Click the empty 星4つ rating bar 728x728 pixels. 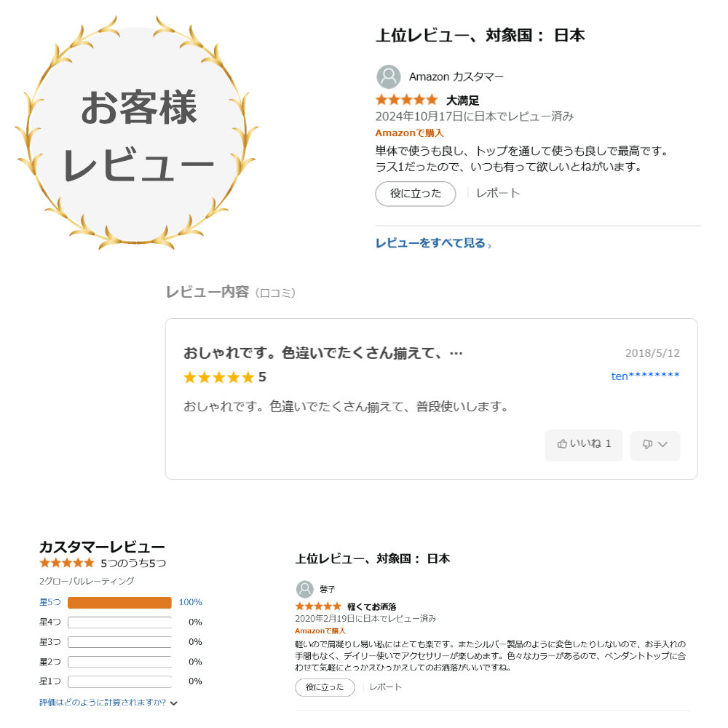(x=119, y=622)
